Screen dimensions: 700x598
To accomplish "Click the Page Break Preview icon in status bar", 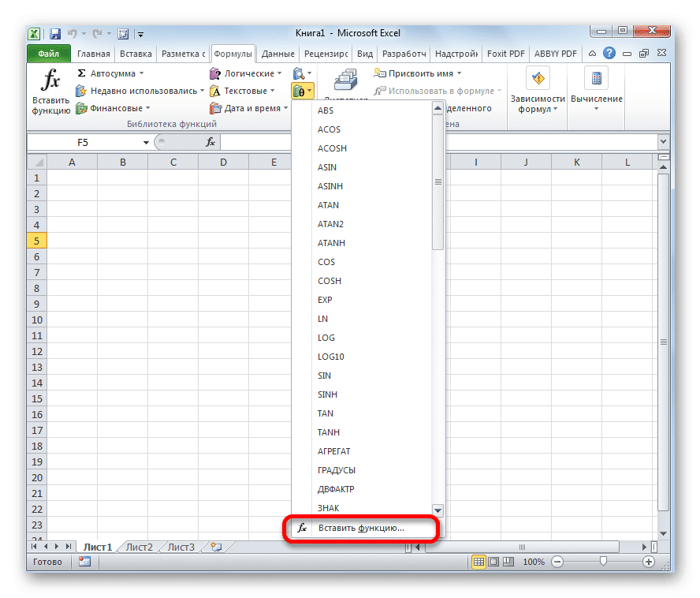I will click(508, 562).
